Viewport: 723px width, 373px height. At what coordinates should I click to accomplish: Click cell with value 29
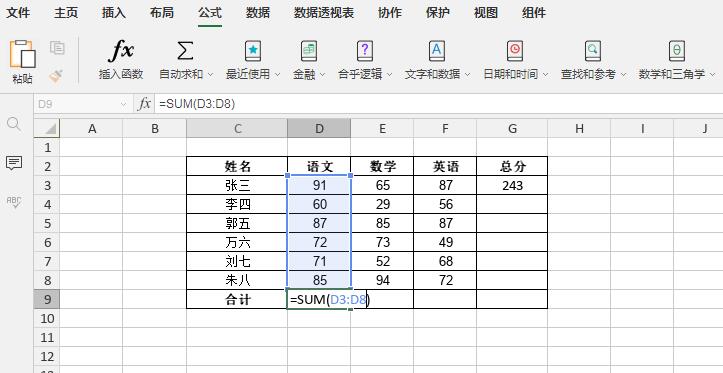tap(382, 204)
